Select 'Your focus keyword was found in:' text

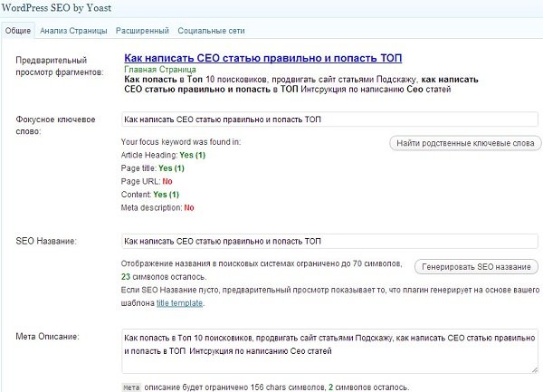181,142
